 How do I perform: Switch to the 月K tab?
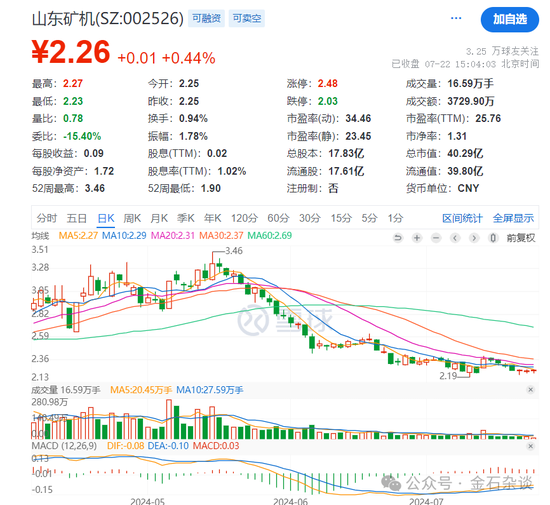[159, 218]
